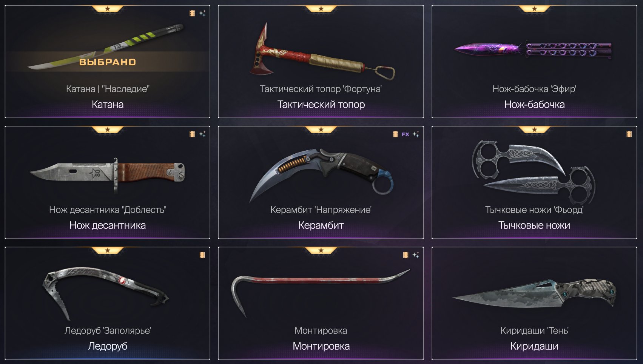Click the film strip icon on Монтировка card
643x364 pixels.
coord(406,255)
